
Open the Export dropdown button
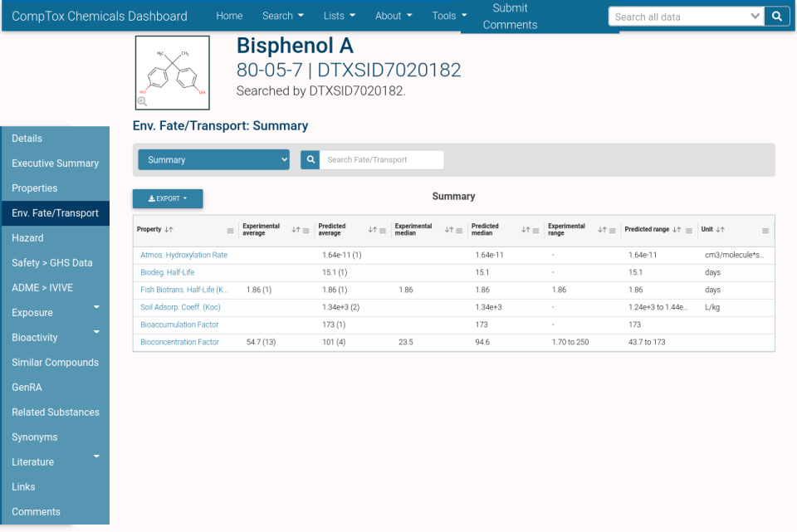168,198
